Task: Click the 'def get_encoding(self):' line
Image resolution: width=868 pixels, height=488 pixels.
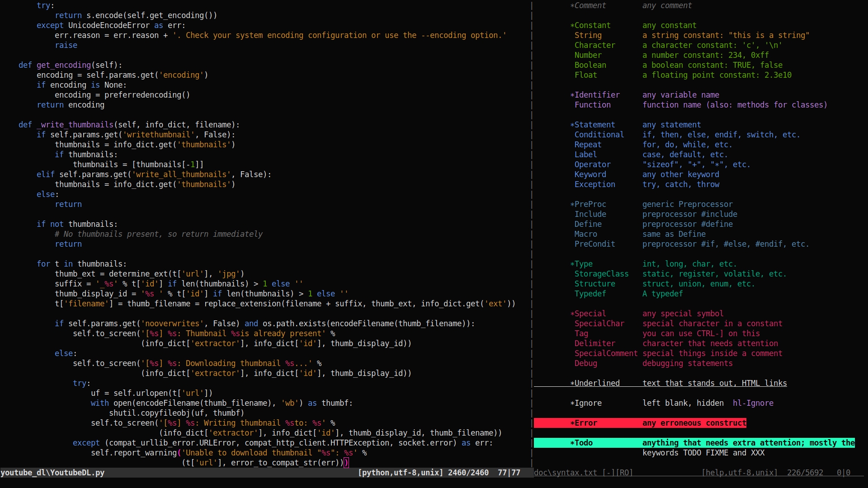Action: point(70,65)
